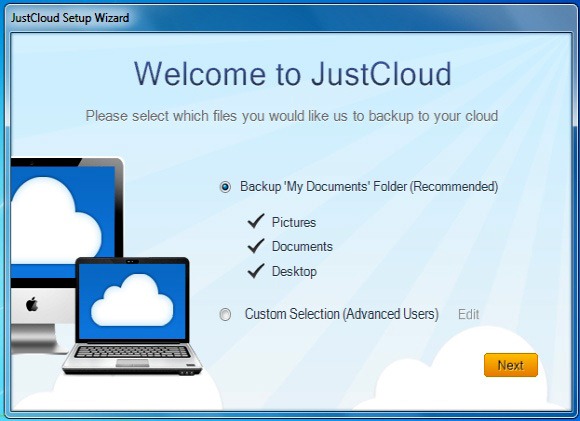The height and width of the screenshot is (421, 580).
Task: Click the Desktop label
Action: pyautogui.click(x=294, y=272)
